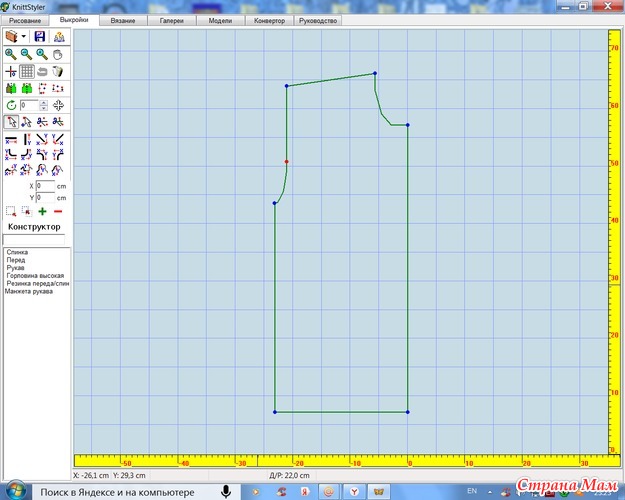Toggle the grid display icon
625x500 pixels.
coord(27,72)
